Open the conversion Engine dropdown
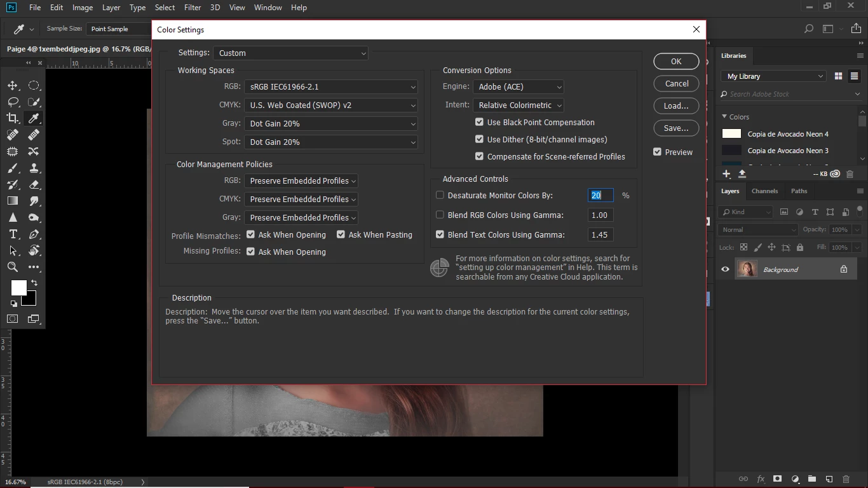Viewport: 868px width, 488px height. click(519, 87)
